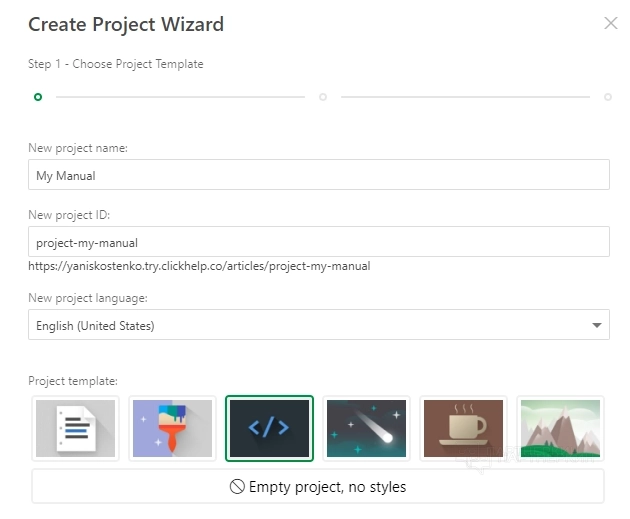Go to the third wizard step circle

coord(608,97)
